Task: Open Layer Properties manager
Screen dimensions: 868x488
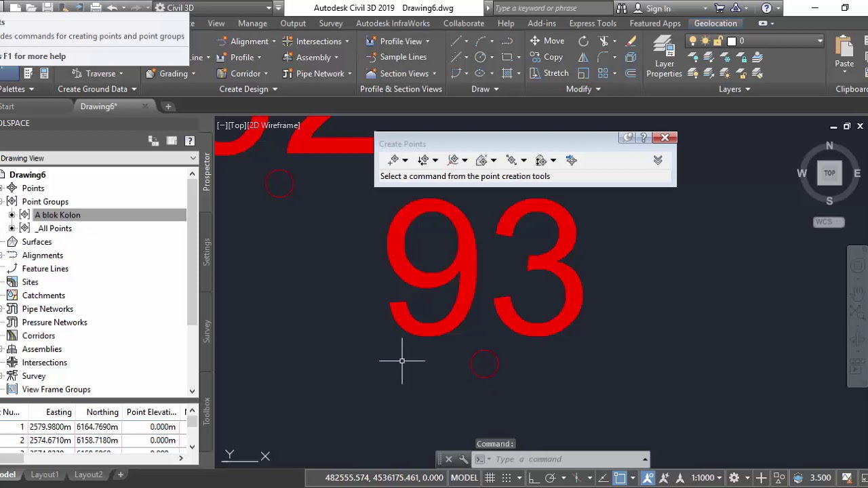Action: [664, 57]
